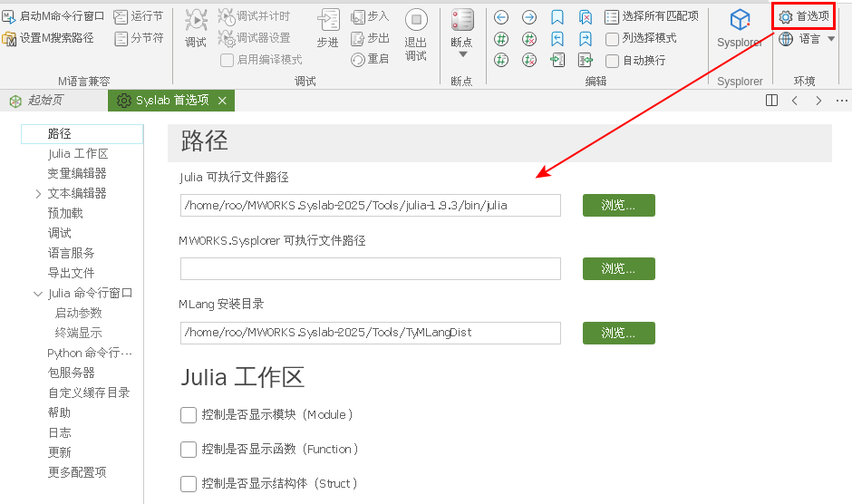
Task: Collapse the Julia 命令行窗口 tree node
Action: pos(38,293)
